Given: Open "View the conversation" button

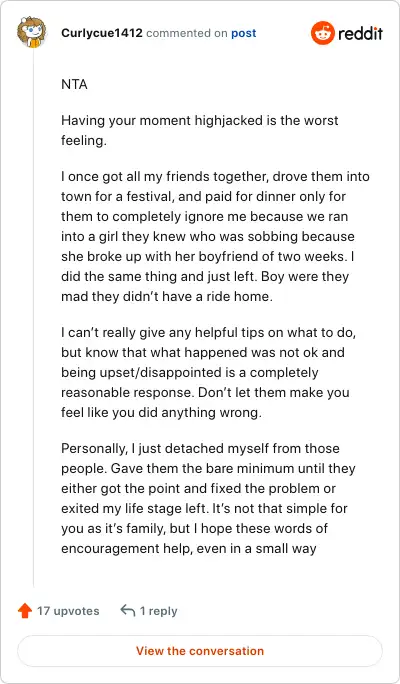Looking at the screenshot, I should [200, 651].
